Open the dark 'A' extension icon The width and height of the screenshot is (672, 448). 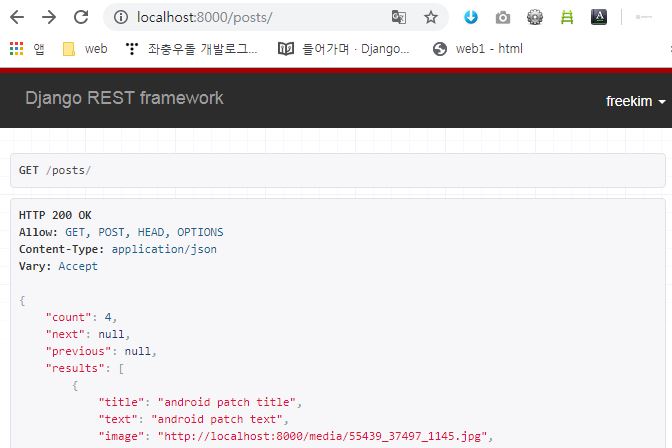599,17
